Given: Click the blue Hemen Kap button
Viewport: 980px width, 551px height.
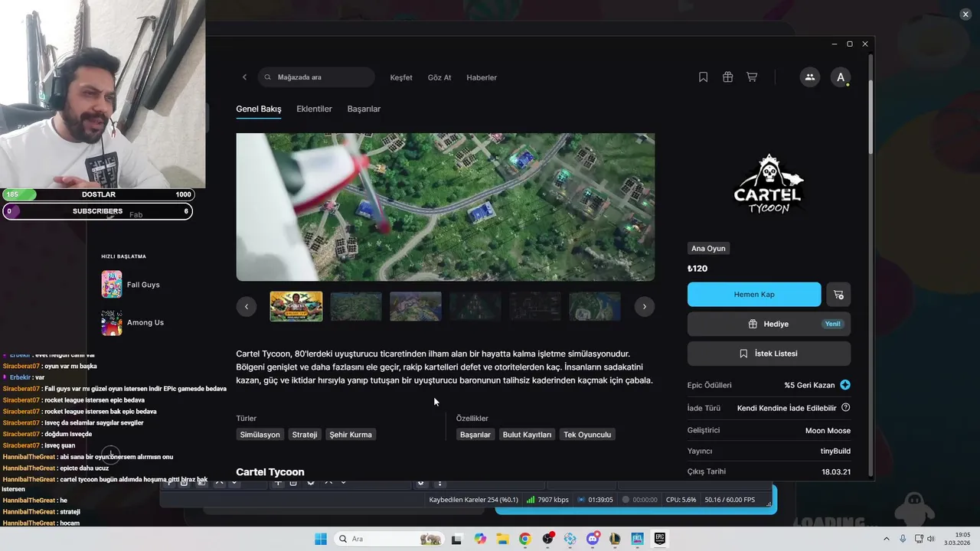Looking at the screenshot, I should (x=754, y=295).
